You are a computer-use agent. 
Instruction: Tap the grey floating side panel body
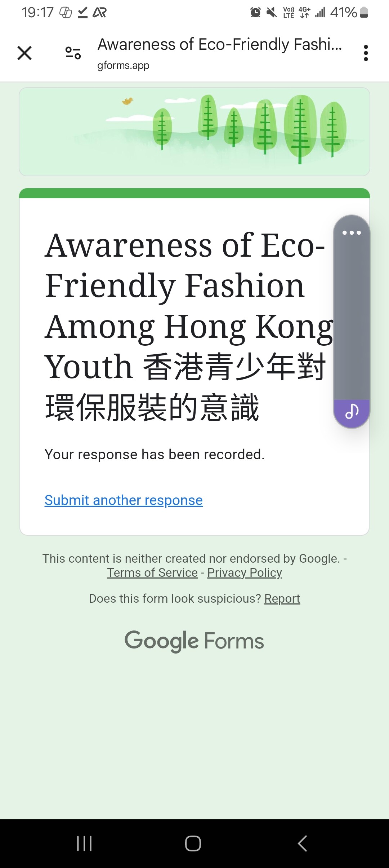point(352,317)
